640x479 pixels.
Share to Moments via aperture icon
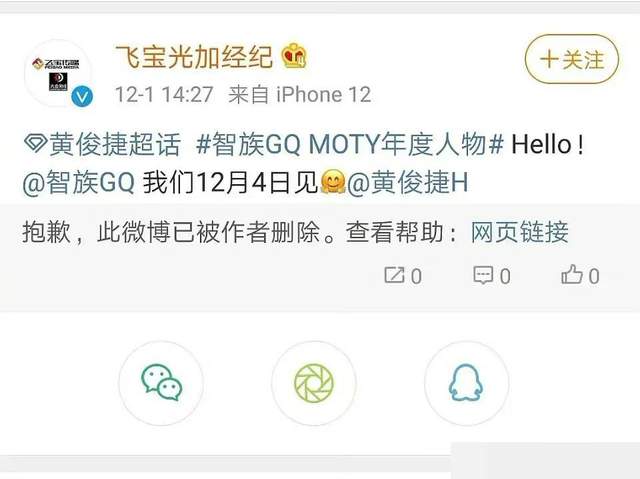314,383
